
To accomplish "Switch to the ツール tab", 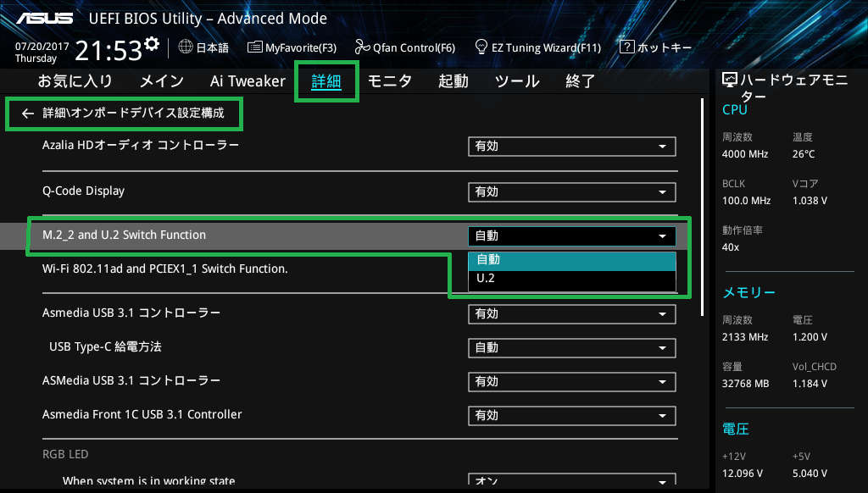I will tap(517, 81).
